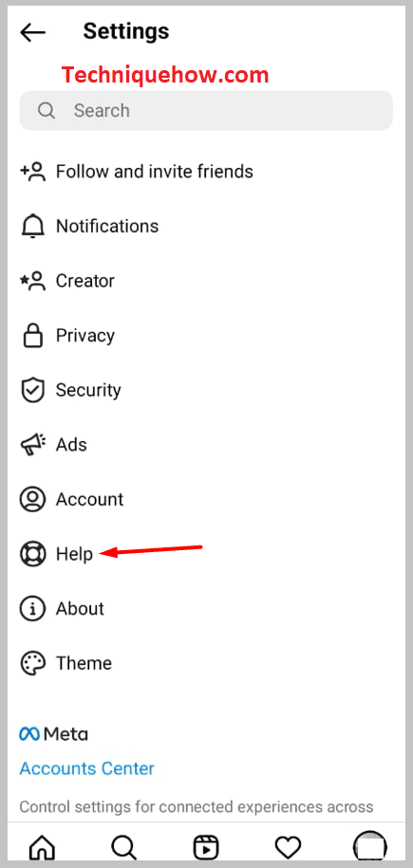Open Search tab in bottom navigation
This screenshot has height=868, width=413.
click(123, 847)
